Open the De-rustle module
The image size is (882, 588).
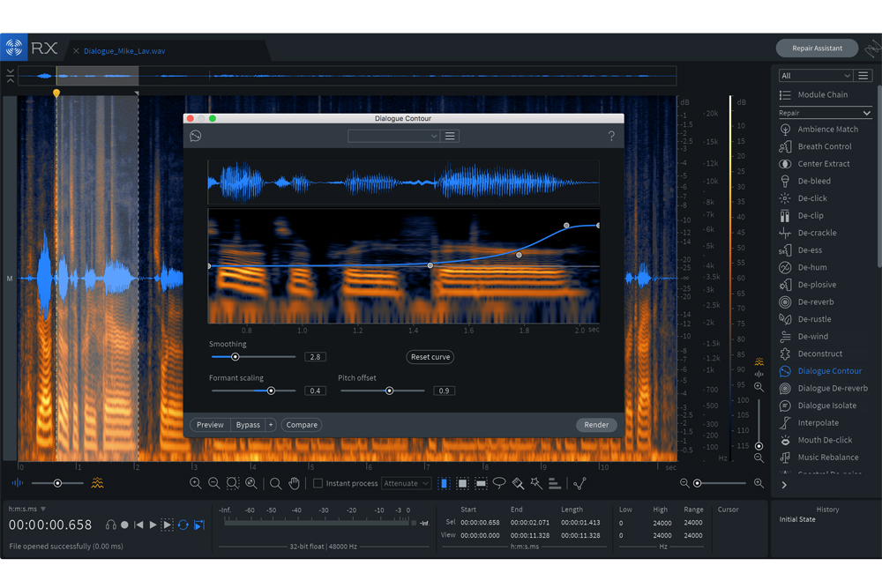[x=805, y=319]
